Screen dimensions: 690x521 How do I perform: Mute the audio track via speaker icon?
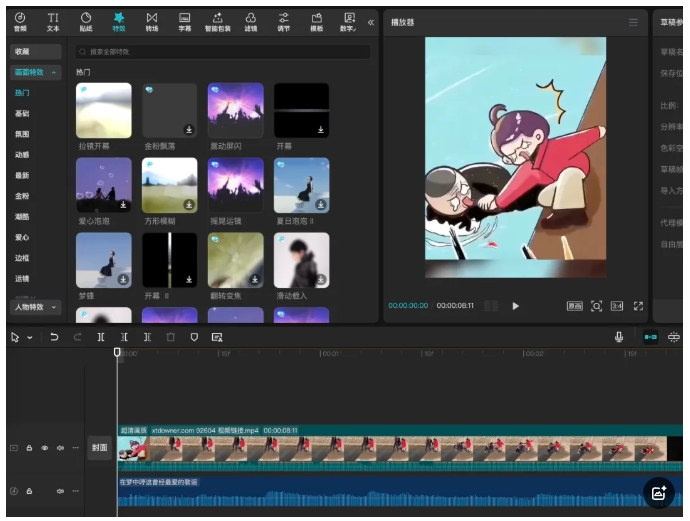coord(60,491)
